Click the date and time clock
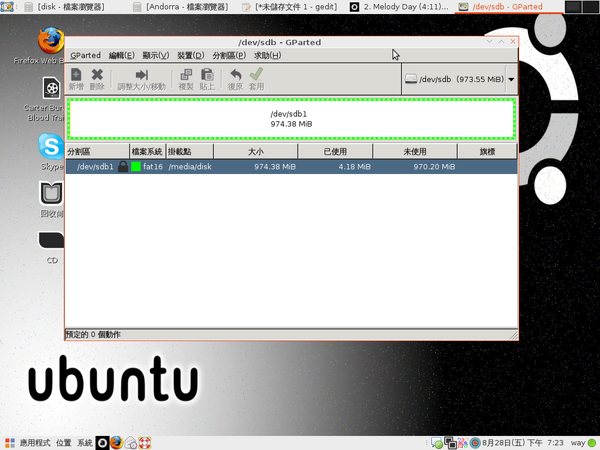The image size is (600, 450). (x=523, y=443)
